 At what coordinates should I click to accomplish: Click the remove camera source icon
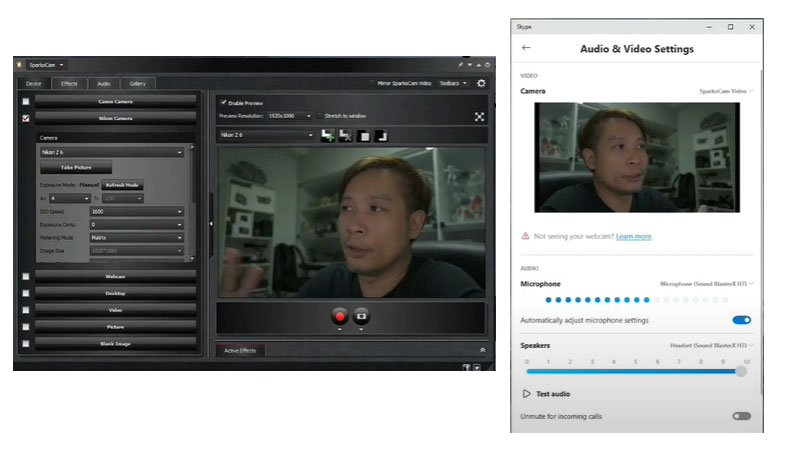point(345,135)
